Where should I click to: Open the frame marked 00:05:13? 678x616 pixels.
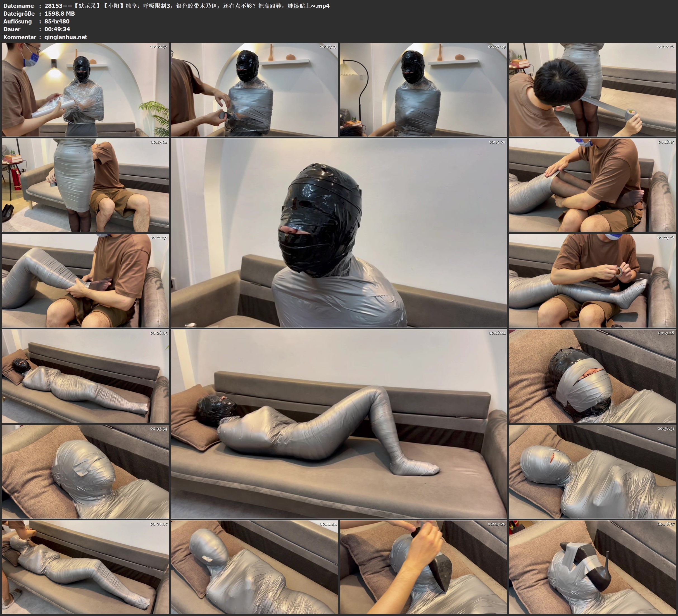(254, 90)
